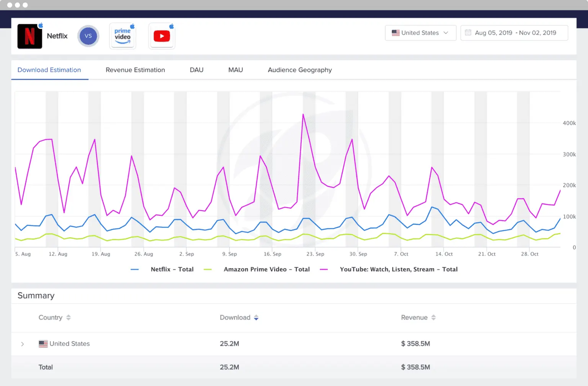
Task: Toggle Netflix – Total legend series
Action: point(162,269)
